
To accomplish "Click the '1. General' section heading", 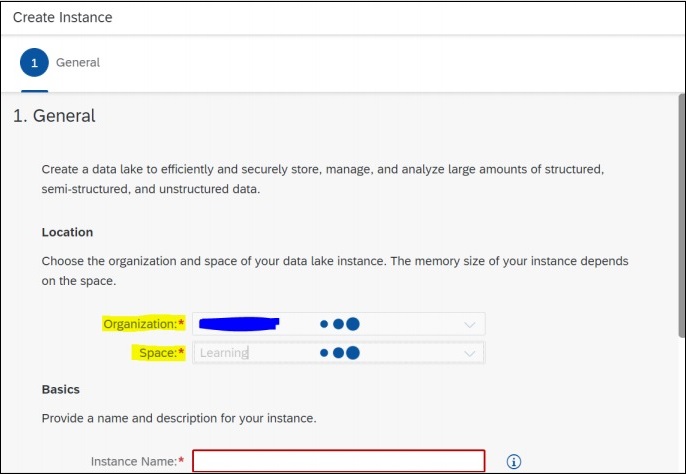I will 54,116.
